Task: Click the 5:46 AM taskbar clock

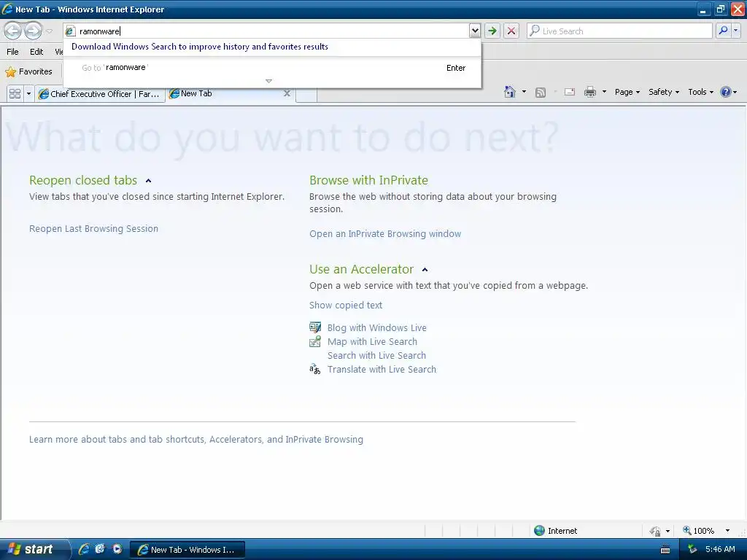Action: (720, 549)
